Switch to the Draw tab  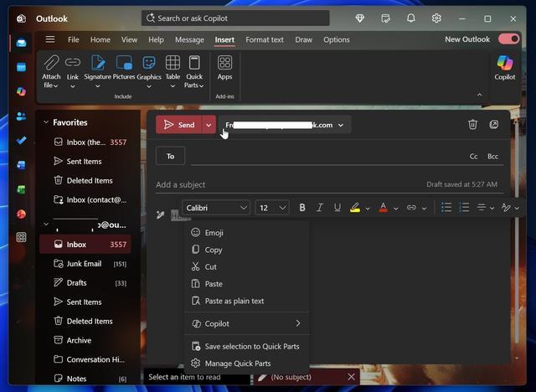click(303, 39)
